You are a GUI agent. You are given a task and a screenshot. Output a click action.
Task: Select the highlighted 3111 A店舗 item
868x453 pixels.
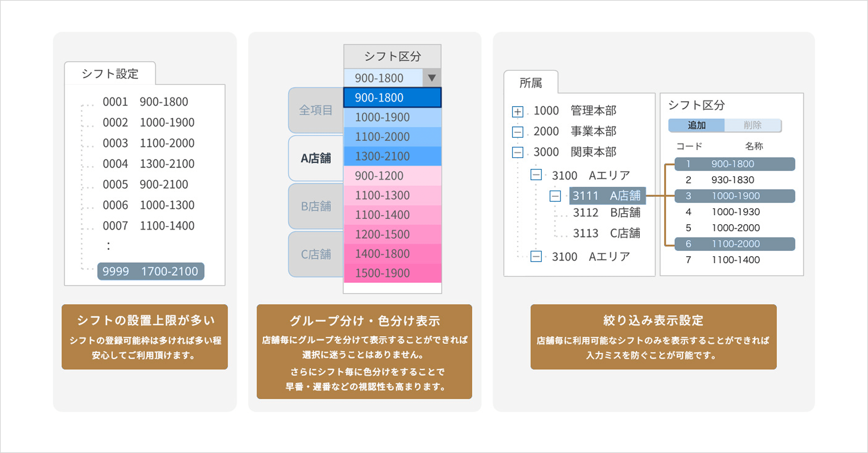(x=608, y=196)
